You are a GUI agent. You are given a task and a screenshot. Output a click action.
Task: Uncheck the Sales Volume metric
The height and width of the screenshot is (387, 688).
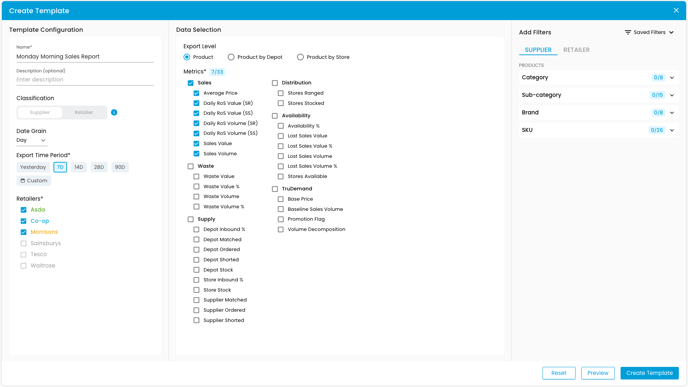pyautogui.click(x=196, y=154)
